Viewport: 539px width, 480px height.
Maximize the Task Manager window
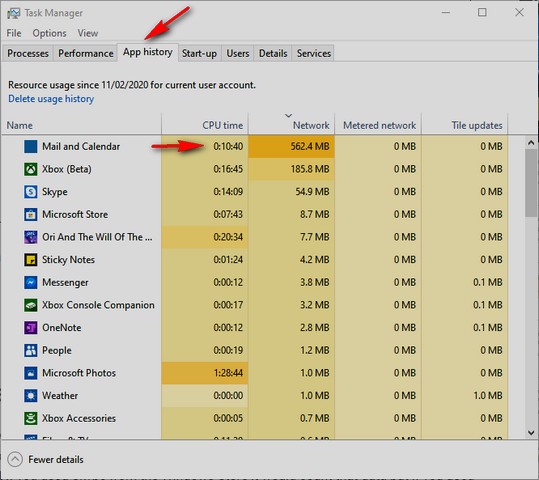[482, 13]
